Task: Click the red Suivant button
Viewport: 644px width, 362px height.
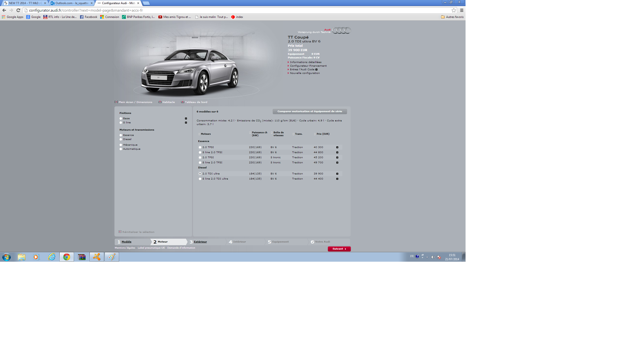Action: 339,249
